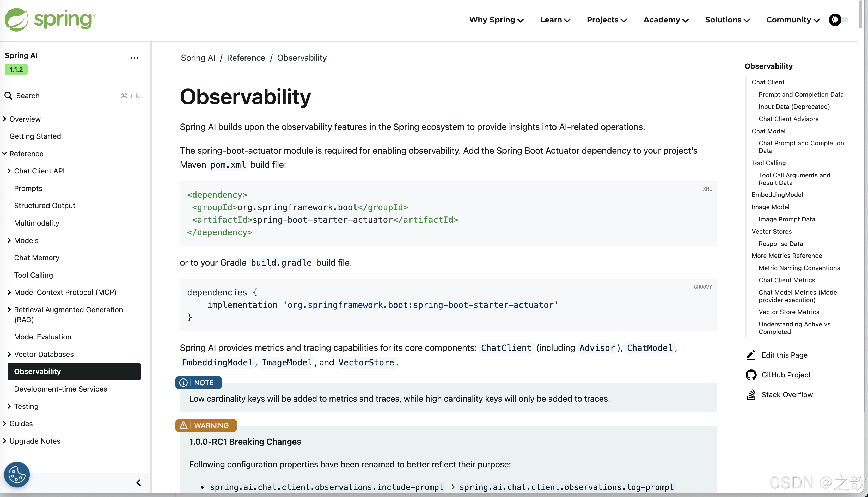This screenshot has height=497, width=868.
Task: Open the cookie preferences button
Action: point(17,474)
